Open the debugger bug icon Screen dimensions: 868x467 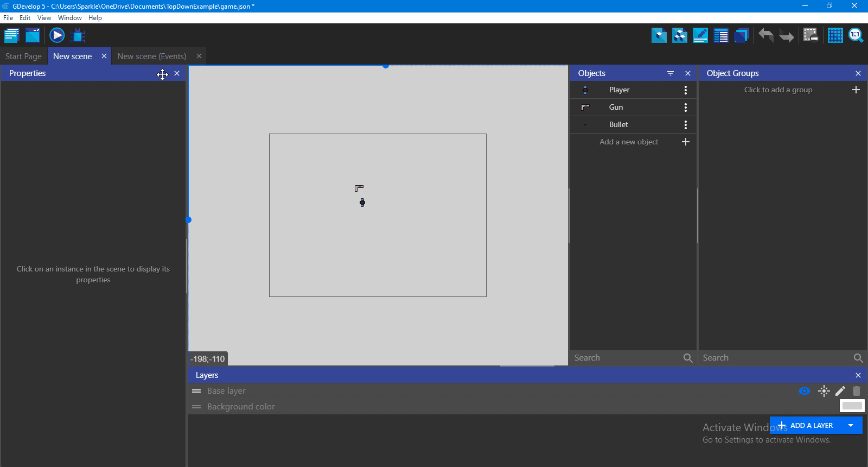(78, 36)
